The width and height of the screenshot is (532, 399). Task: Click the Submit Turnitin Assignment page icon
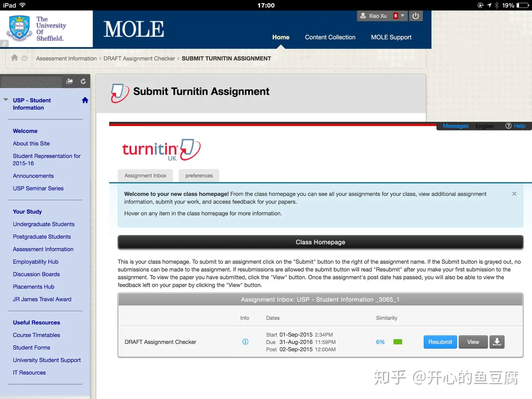(x=120, y=93)
